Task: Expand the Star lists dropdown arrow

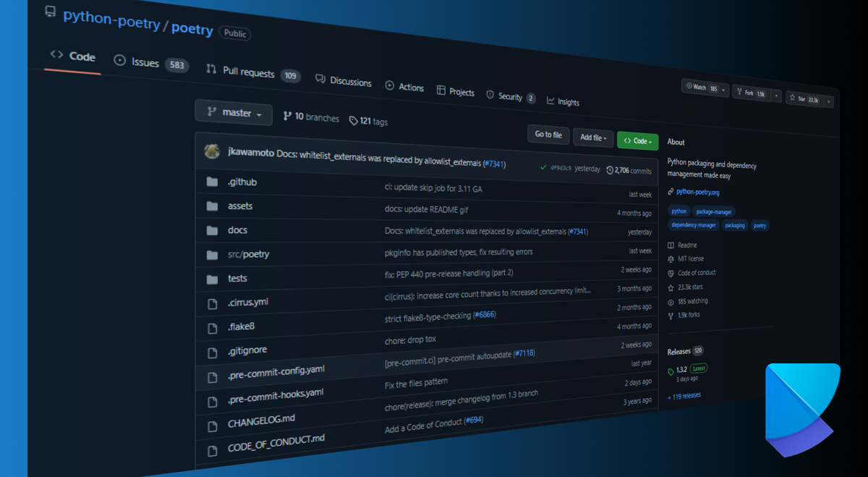Action: pyautogui.click(x=829, y=101)
